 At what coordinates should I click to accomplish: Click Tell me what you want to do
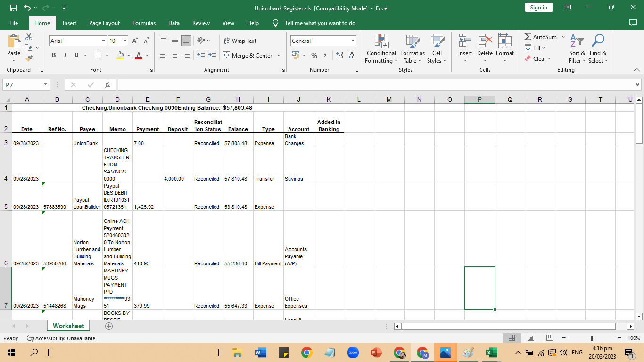click(320, 23)
